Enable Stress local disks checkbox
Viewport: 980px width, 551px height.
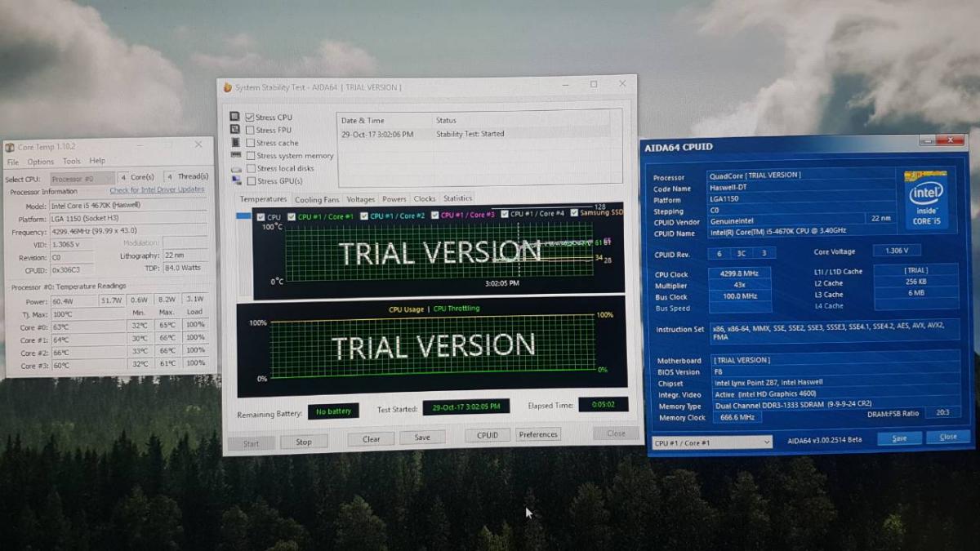(251, 168)
